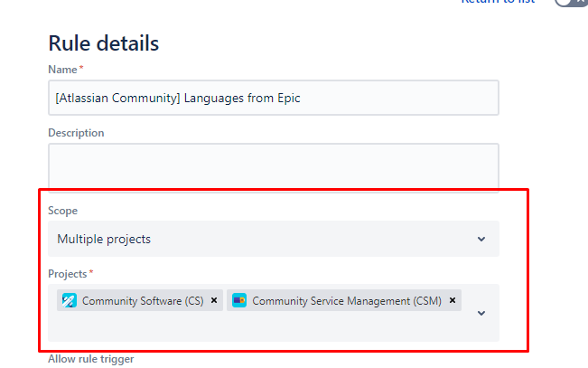Click the Community Service Management project icon
Screen dimensions: 588x368
tap(239, 300)
